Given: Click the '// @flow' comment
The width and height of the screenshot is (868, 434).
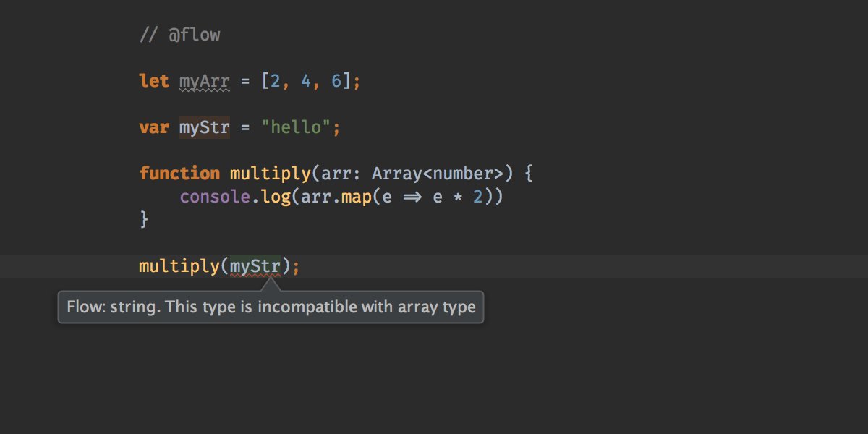Looking at the screenshot, I should point(179,35).
